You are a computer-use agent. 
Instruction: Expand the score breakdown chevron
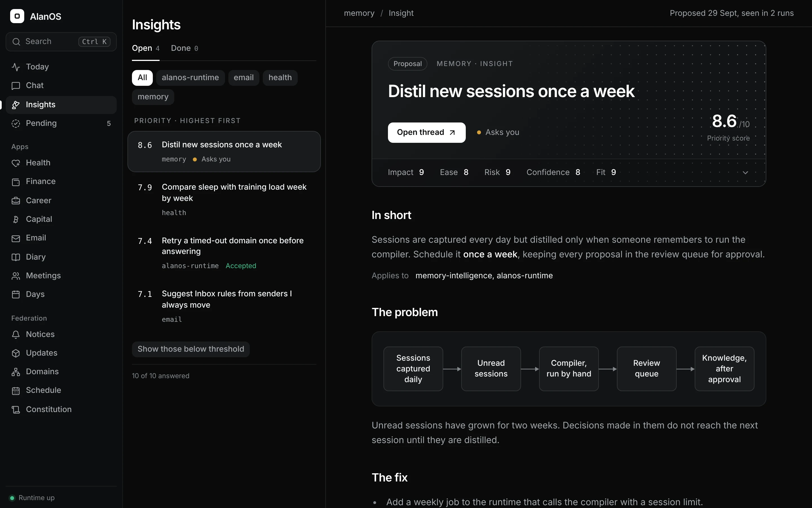[x=745, y=173]
